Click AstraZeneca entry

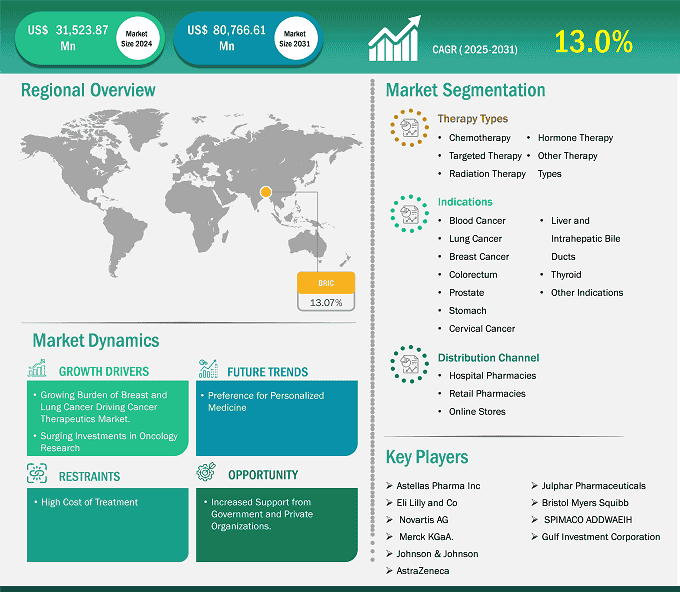pos(423,571)
